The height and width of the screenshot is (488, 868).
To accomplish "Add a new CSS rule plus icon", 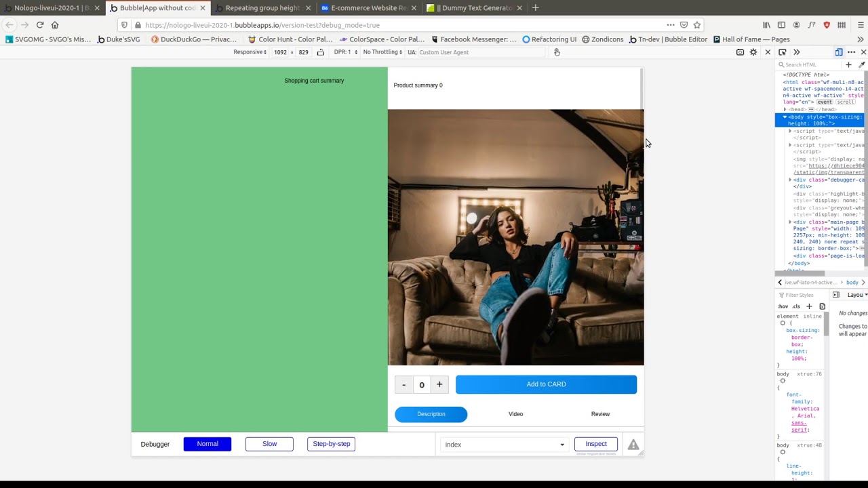I will (x=809, y=306).
